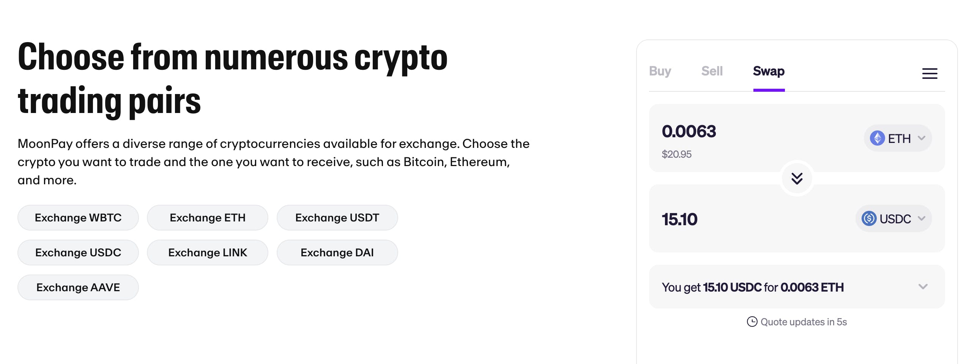Select the Swap tab
The width and height of the screenshot is (980, 364).
pos(769,71)
